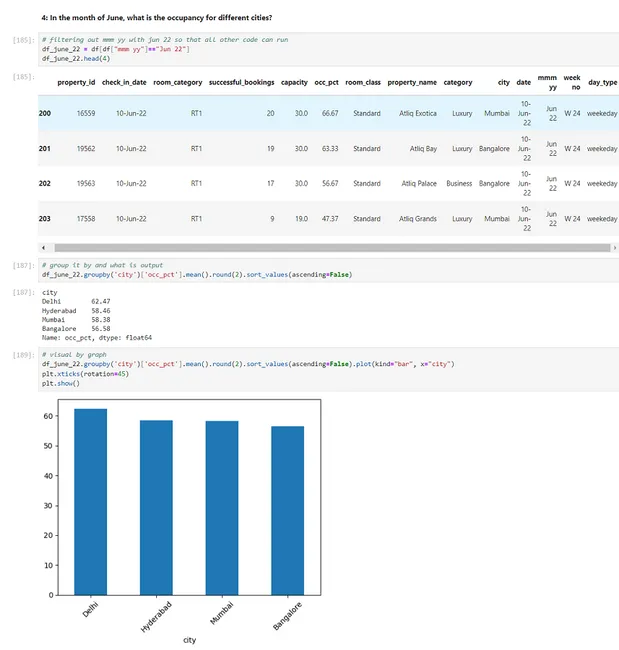Click the room_class column header
Screen dimensions: 619x650
pos(363,82)
